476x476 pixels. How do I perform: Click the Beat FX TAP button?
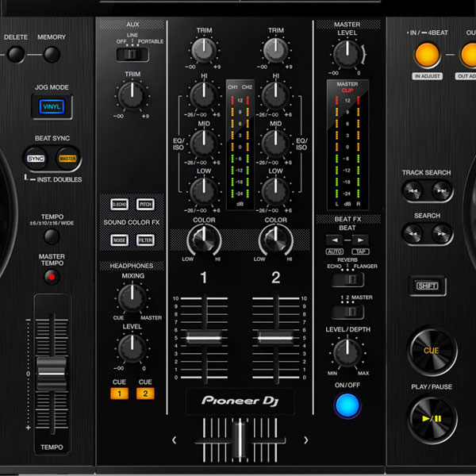[x=361, y=251]
